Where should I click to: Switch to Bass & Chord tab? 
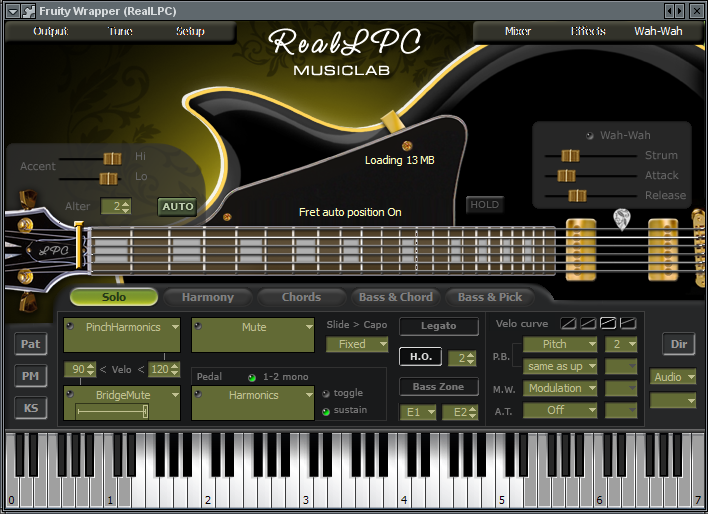coord(396,297)
